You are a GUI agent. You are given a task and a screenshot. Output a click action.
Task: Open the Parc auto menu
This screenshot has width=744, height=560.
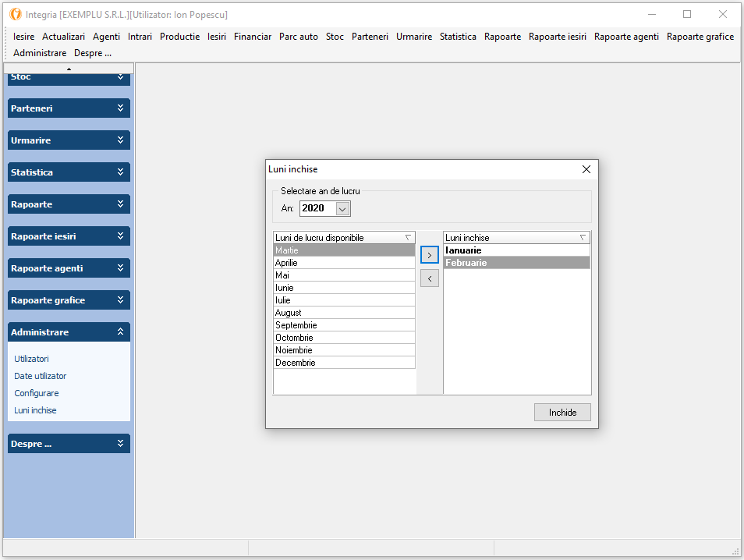click(299, 37)
